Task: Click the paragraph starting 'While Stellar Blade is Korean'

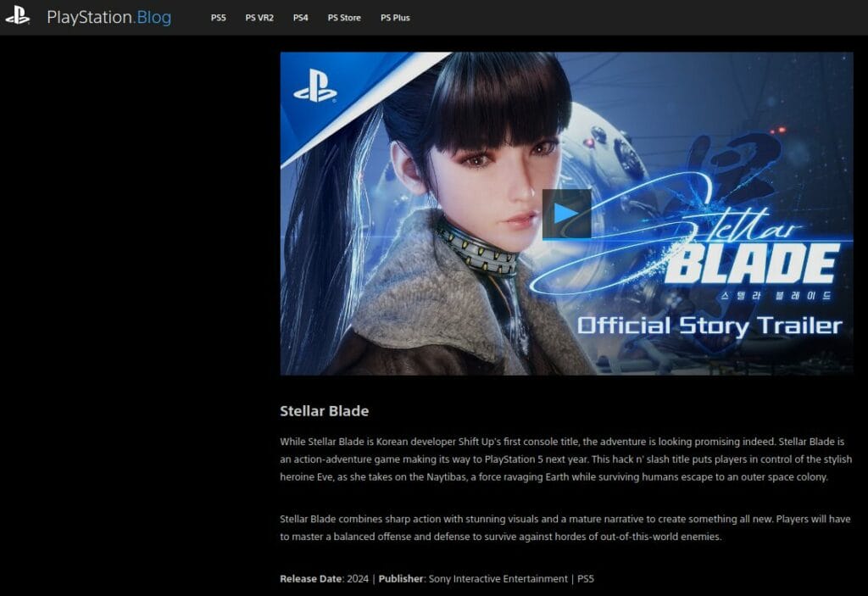Action: click(565, 460)
